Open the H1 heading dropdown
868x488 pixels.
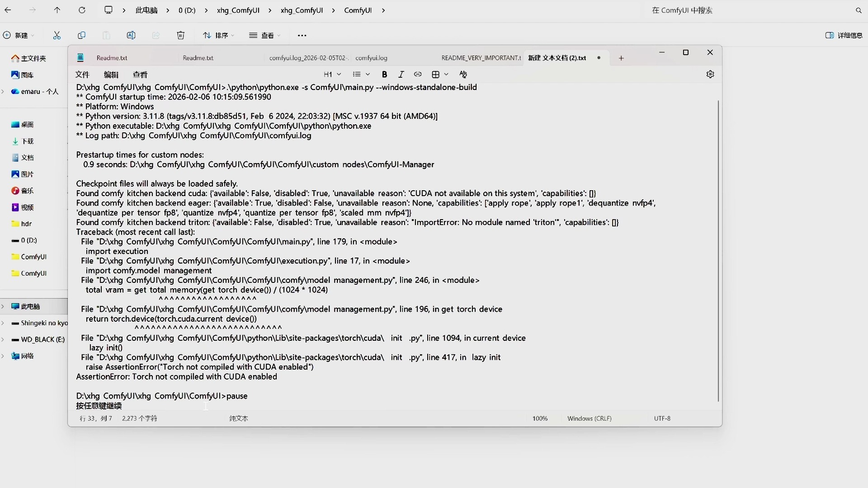(332, 75)
